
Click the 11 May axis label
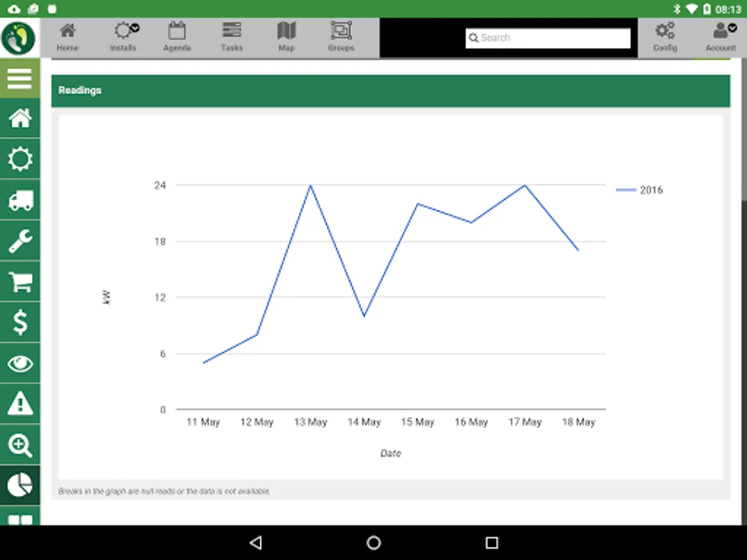click(204, 422)
